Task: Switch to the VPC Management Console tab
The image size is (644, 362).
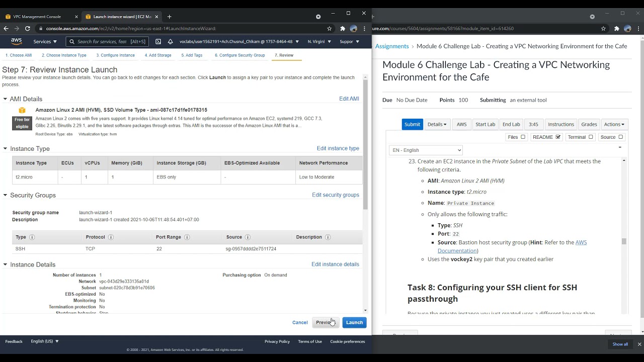Action: (37, 17)
